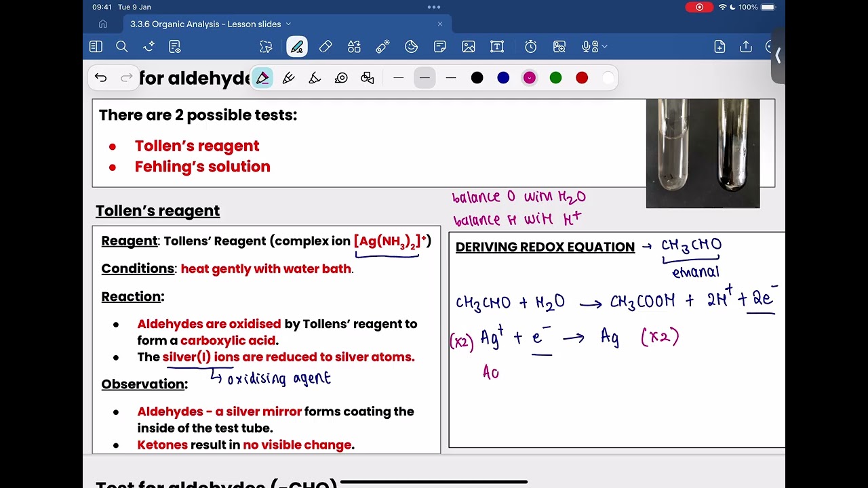Image resolution: width=868 pixels, height=488 pixels.
Task: Go to the home library icon
Action: (x=103, y=24)
